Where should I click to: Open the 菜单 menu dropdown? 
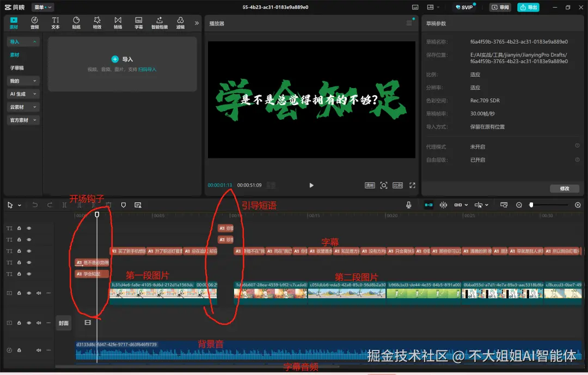[x=43, y=7]
